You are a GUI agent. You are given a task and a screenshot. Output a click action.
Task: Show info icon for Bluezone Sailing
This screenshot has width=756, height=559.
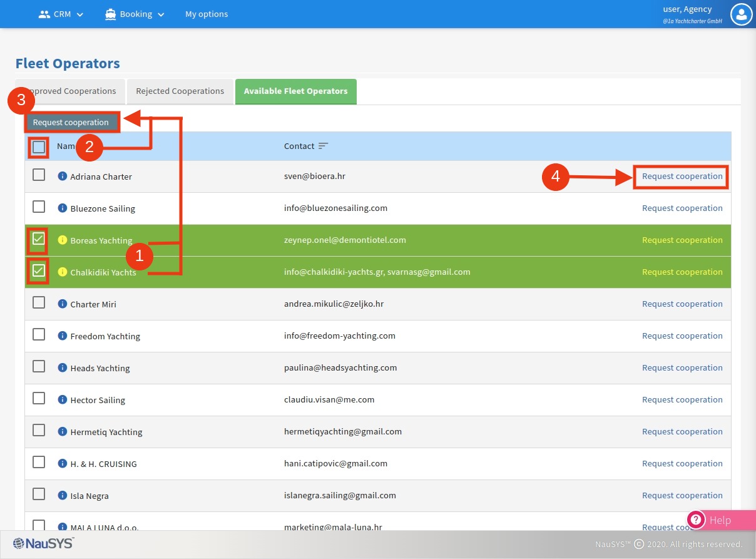[x=62, y=208]
